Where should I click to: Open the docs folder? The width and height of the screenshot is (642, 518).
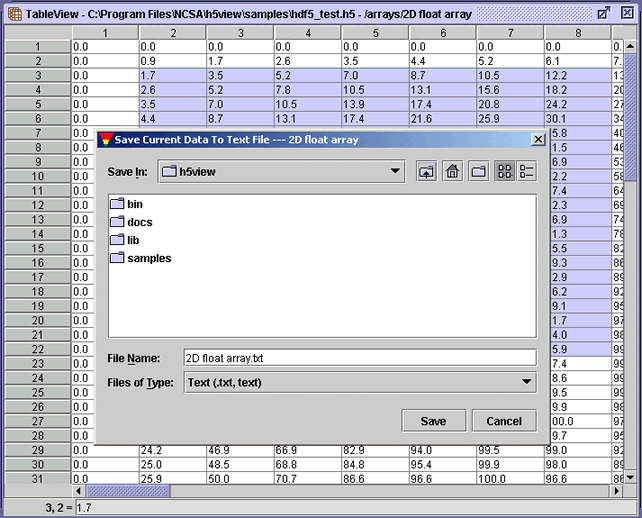pyautogui.click(x=131, y=222)
